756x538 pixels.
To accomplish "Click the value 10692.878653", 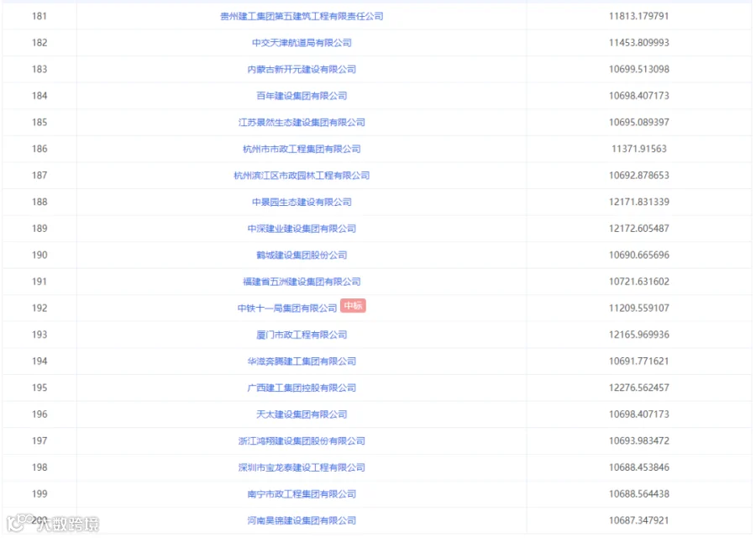I will pyautogui.click(x=639, y=175).
